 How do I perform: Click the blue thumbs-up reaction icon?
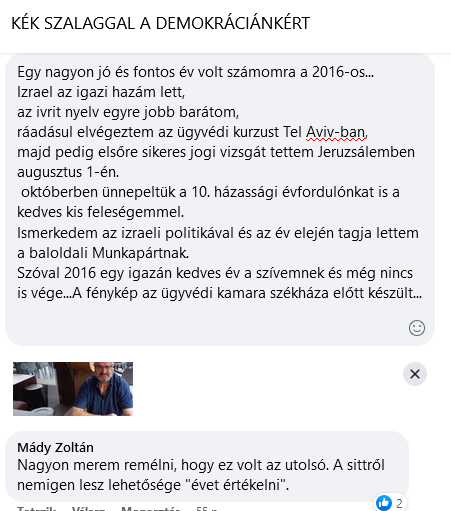point(384,503)
